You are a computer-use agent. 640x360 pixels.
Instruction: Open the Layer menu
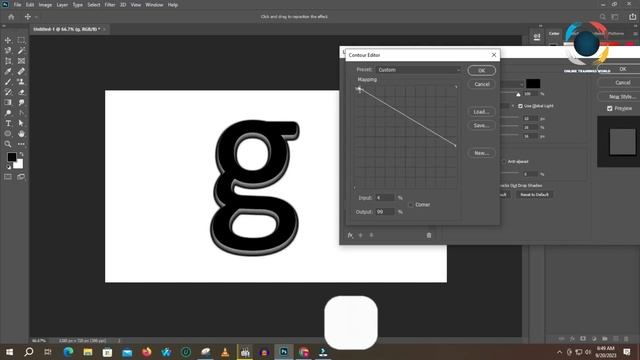62,5
